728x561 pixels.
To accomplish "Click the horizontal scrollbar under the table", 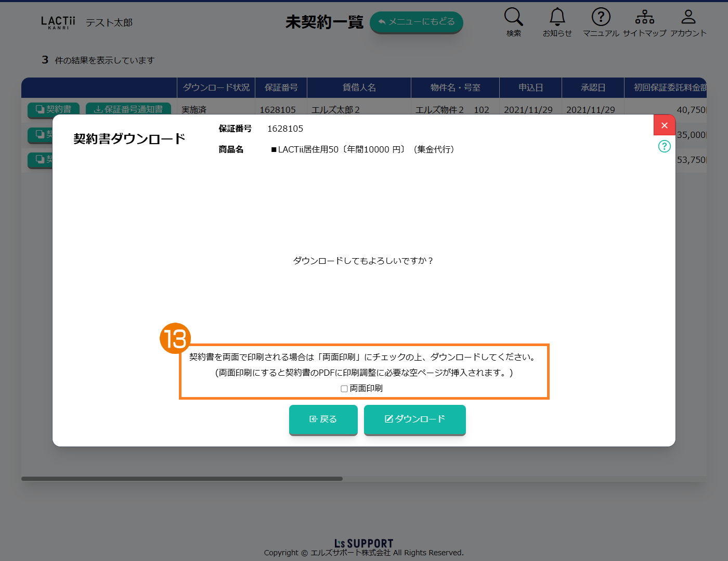I will coord(182,479).
